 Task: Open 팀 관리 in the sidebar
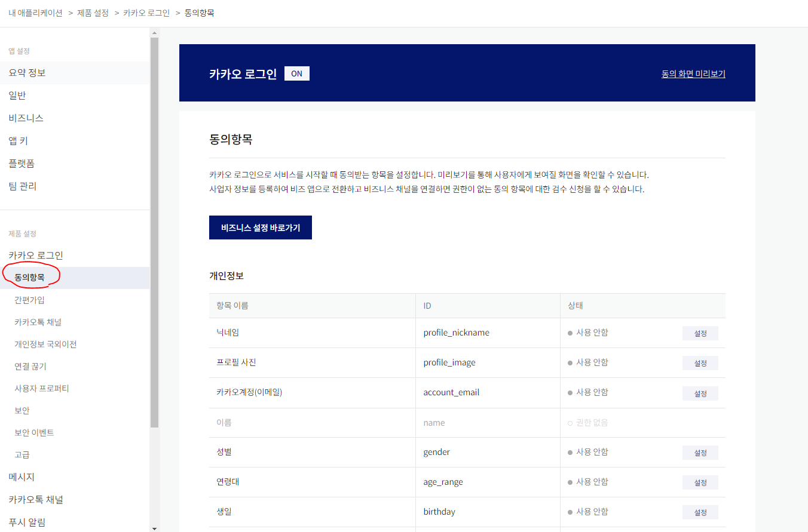pyautogui.click(x=75, y=186)
